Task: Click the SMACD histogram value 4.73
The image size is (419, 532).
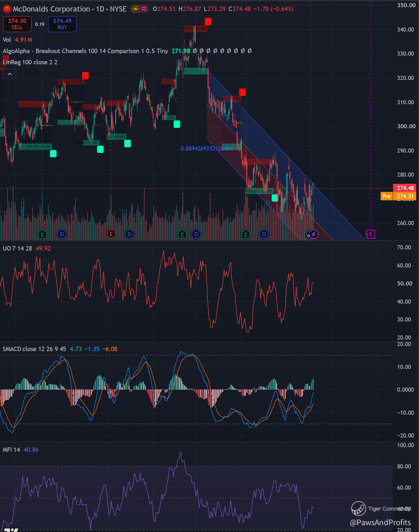Action: tap(76, 349)
